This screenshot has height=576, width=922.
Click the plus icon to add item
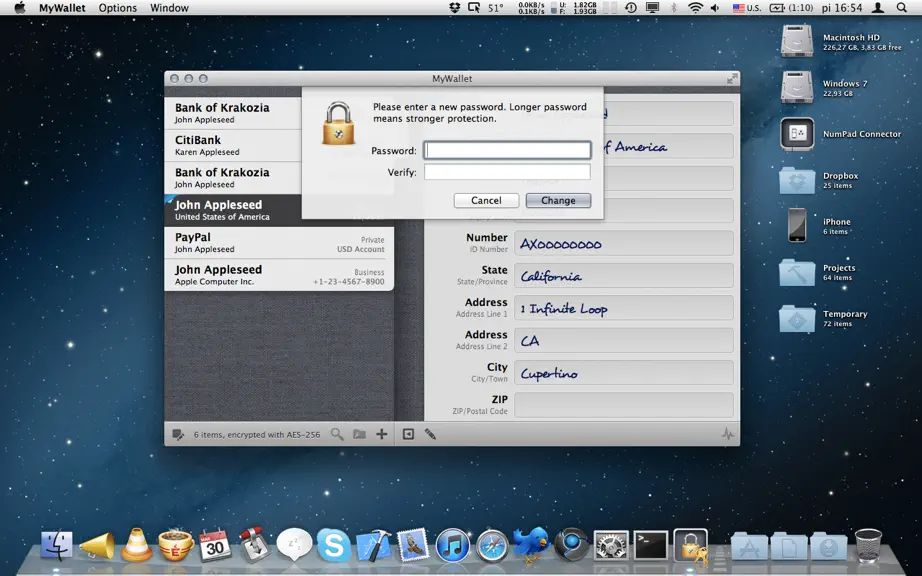(x=382, y=434)
